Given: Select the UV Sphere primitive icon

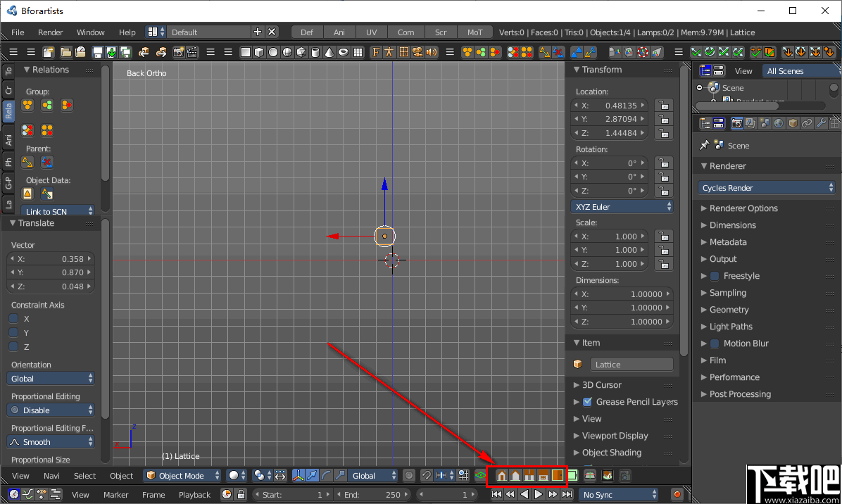Looking at the screenshot, I should click(x=287, y=51).
